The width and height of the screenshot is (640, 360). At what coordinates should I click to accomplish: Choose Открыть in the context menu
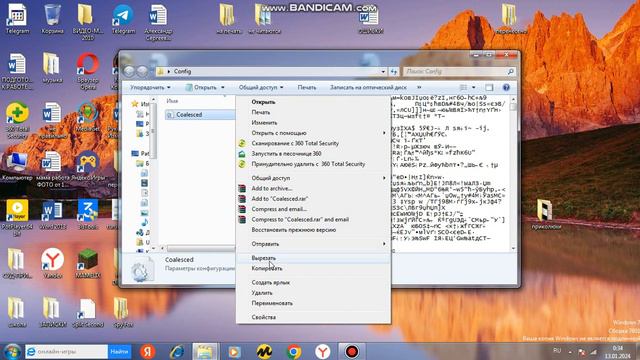(x=313, y=102)
